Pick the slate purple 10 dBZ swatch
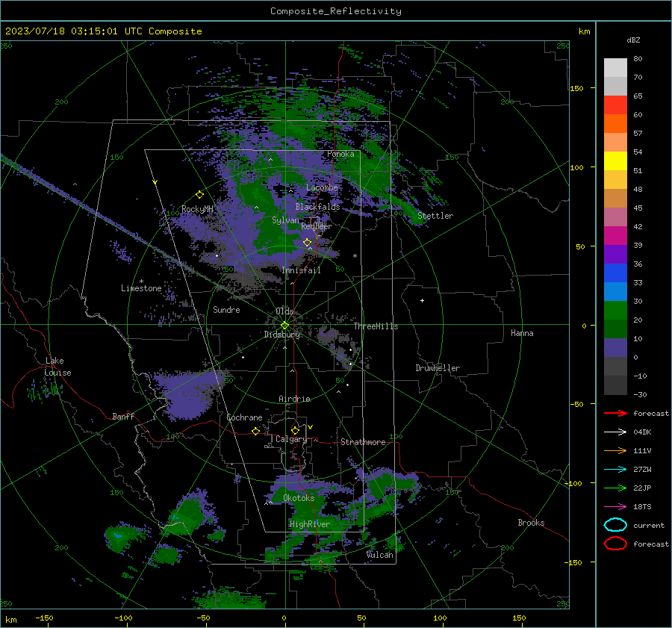672x628 pixels. (615, 347)
